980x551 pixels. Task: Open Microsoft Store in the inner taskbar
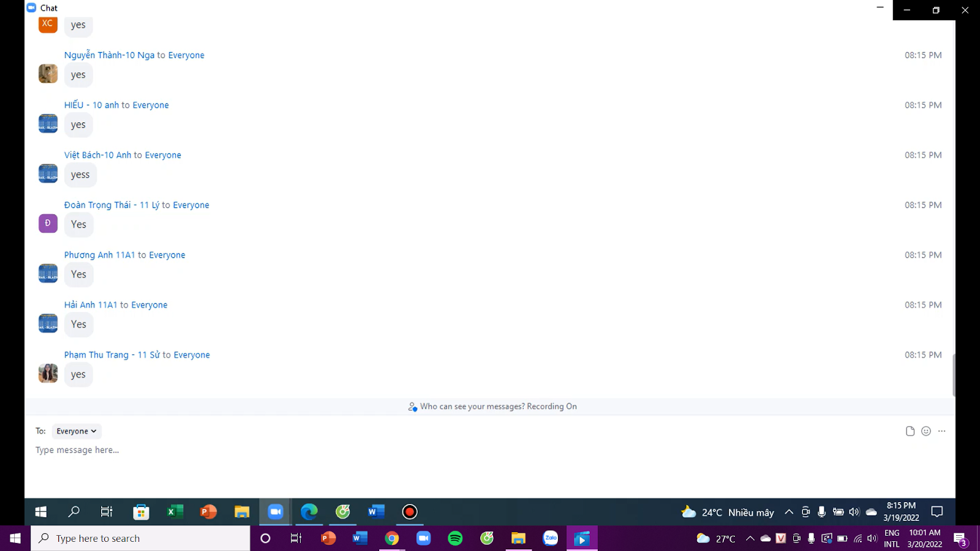pos(141,512)
